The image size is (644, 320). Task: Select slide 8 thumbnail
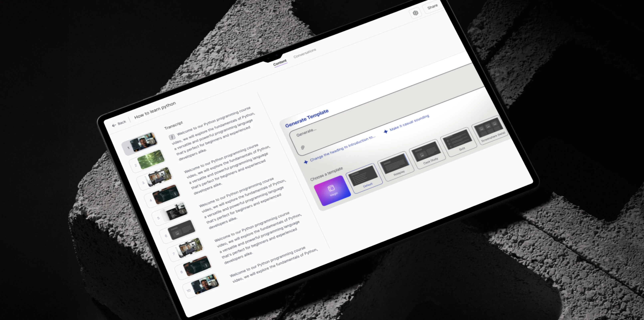point(197,266)
